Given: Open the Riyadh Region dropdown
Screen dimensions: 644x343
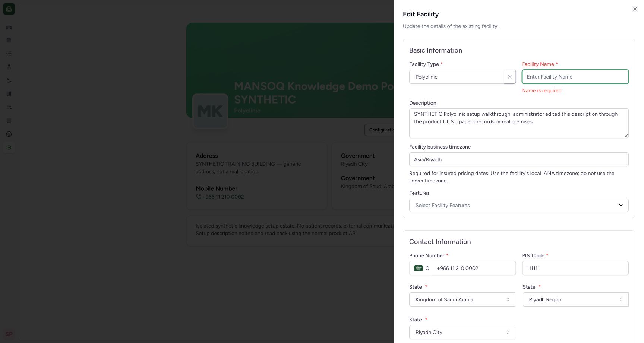Looking at the screenshot, I should (575, 299).
